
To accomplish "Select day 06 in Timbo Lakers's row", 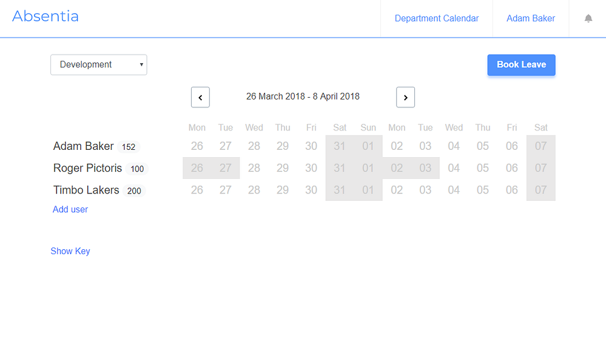I will [x=512, y=190].
